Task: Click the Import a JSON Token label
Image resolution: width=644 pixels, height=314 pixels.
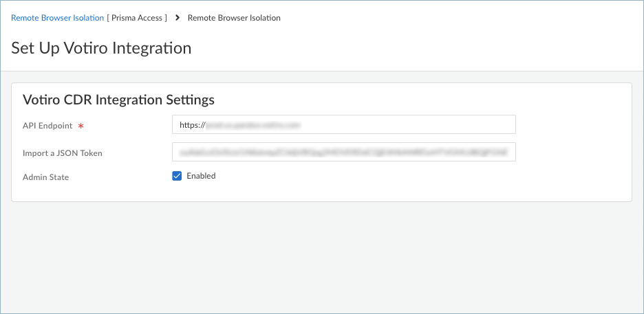Action: 63,153
